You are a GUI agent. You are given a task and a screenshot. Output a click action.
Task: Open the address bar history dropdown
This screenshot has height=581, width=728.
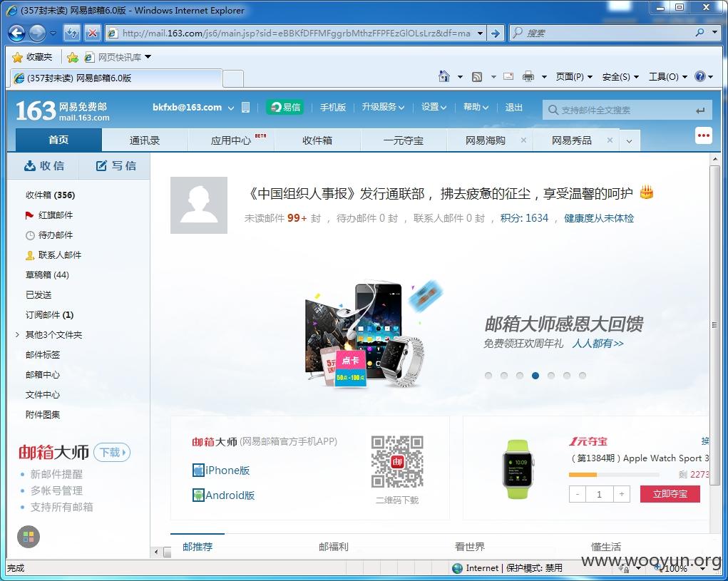pos(480,33)
